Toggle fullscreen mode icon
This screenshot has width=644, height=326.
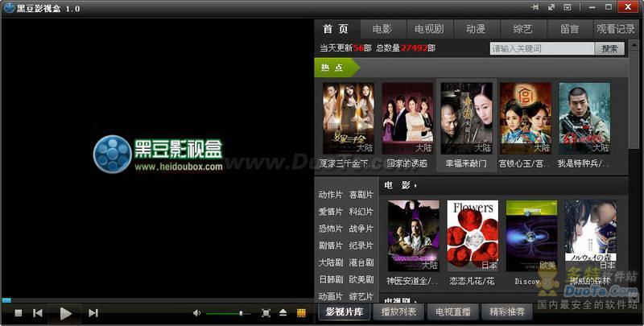[266, 312]
